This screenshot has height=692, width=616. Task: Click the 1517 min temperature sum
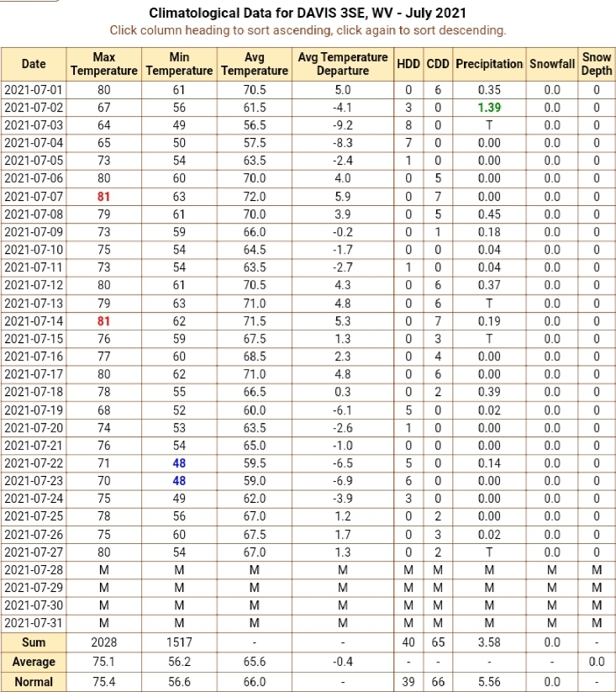[179, 642]
